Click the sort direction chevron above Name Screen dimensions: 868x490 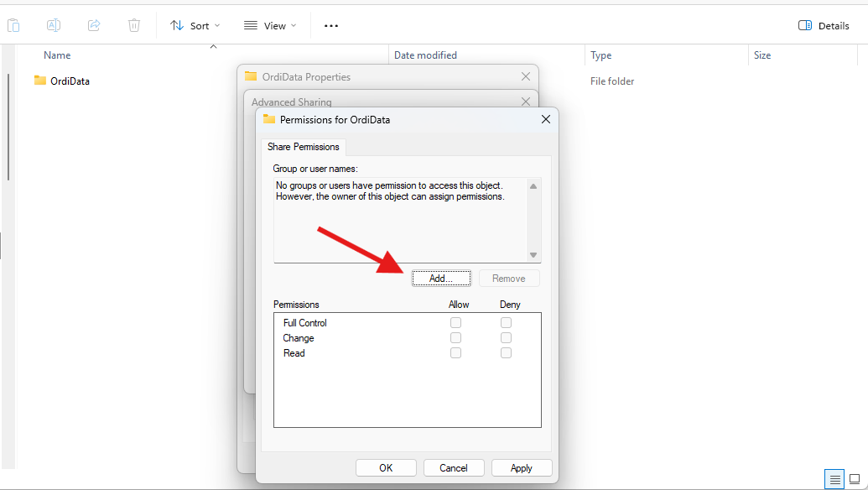pyautogui.click(x=213, y=46)
